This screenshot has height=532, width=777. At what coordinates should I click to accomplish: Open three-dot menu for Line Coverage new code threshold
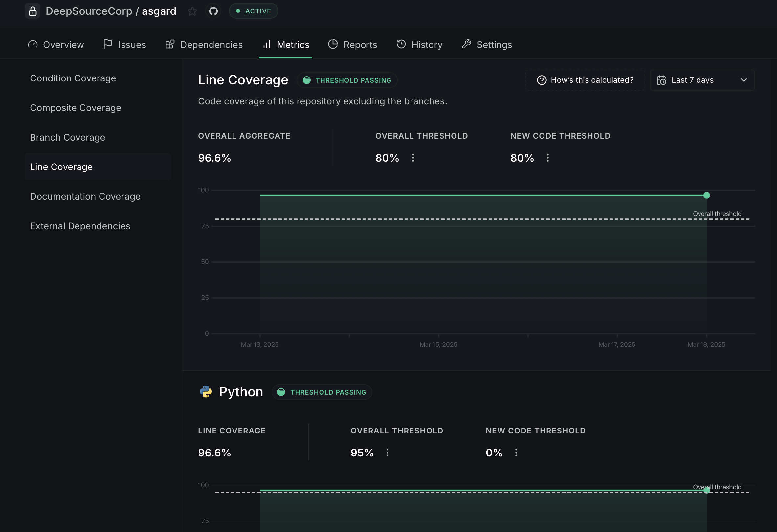(548, 158)
